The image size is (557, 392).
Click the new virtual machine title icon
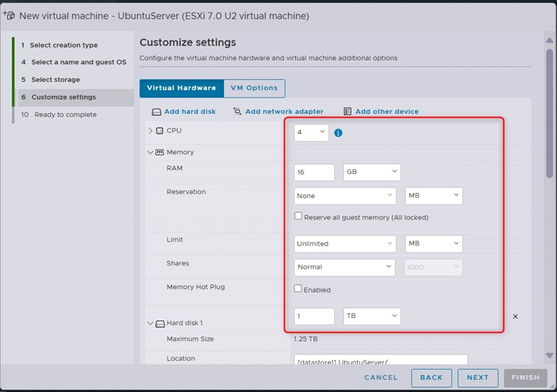tap(8, 15)
